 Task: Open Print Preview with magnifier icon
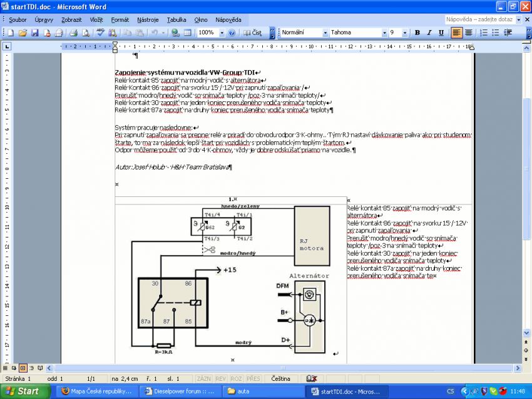point(86,33)
